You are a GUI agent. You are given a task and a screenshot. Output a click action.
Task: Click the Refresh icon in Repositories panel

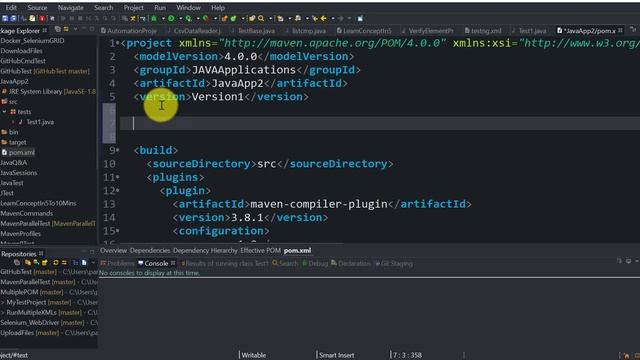55,262
